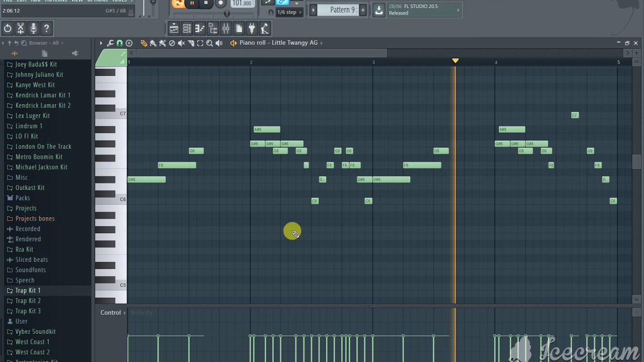Add a new pattern with plus button
The image size is (644, 362).
[x=362, y=10]
